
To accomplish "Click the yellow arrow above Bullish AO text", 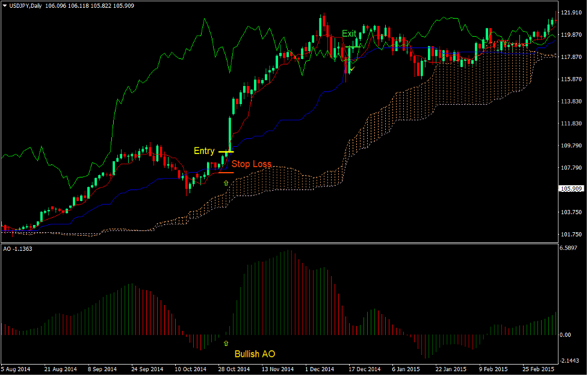I will coord(226,343).
